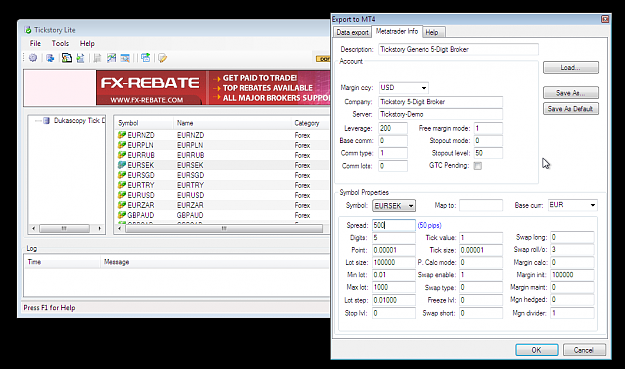This screenshot has width=625, height=369.
Task: Click the Save As... button
Action: 570,92
